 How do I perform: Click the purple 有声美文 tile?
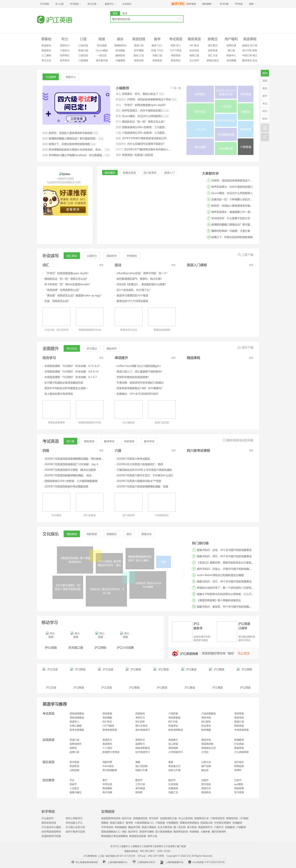200,94
